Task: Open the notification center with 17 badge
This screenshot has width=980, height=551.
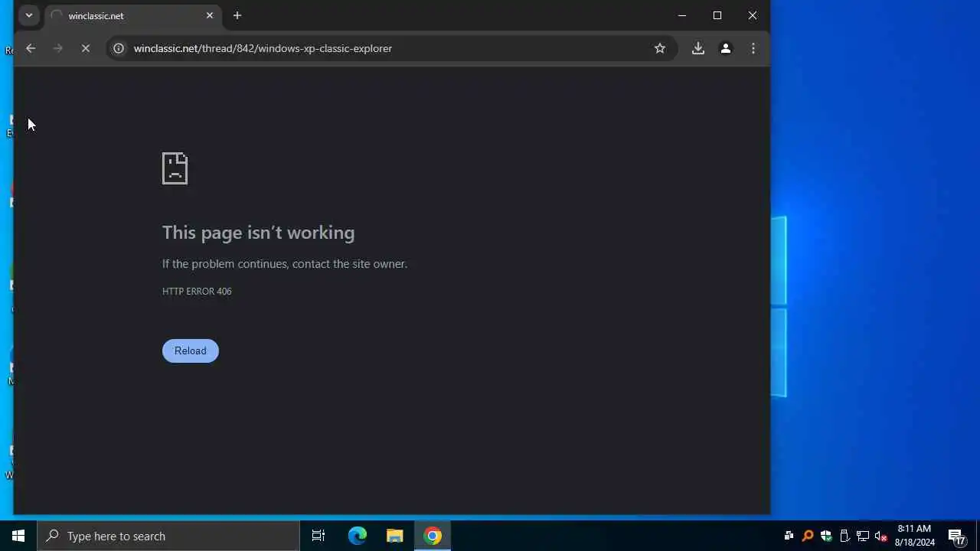Action: tap(956, 536)
